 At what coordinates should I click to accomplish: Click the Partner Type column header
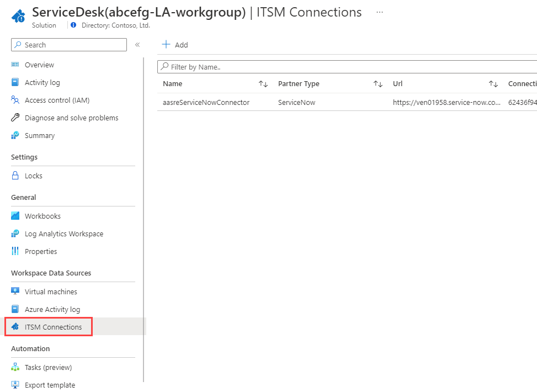298,83
